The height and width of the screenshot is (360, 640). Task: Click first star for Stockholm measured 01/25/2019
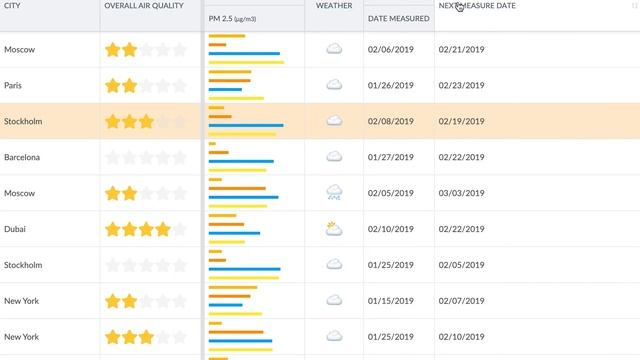[x=112, y=265]
